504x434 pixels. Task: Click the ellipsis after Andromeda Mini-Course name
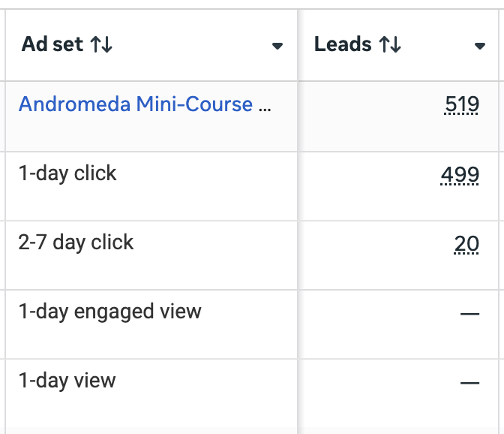click(x=264, y=105)
